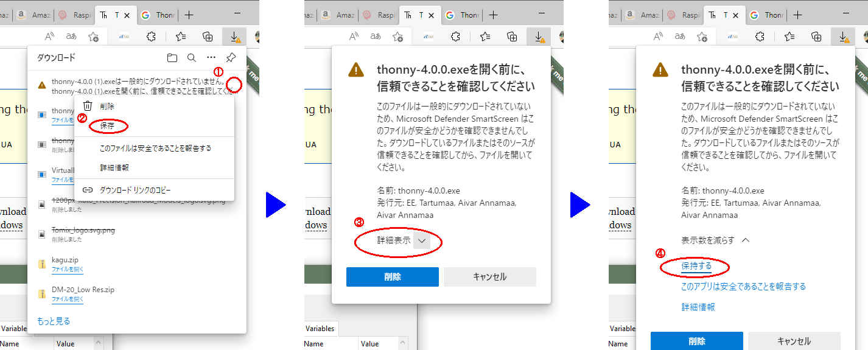Switch to the Google Thonn tab in the download-list screenshot
Screen dimensions: 868x350
click(156, 15)
